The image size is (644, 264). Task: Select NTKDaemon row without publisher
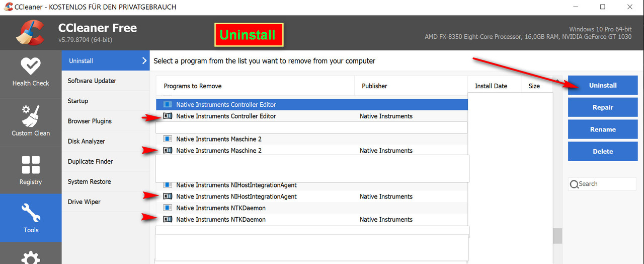coord(312,208)
